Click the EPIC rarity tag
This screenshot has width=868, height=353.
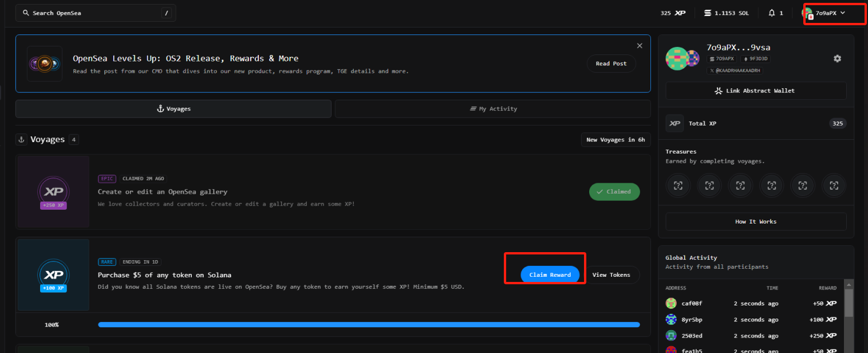[108, 179]
